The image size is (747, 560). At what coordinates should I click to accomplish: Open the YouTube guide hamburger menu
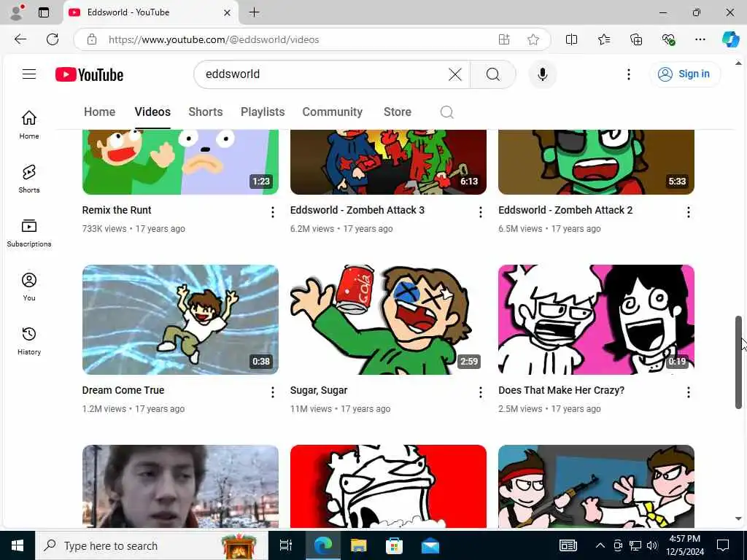[x=29, y=74]
